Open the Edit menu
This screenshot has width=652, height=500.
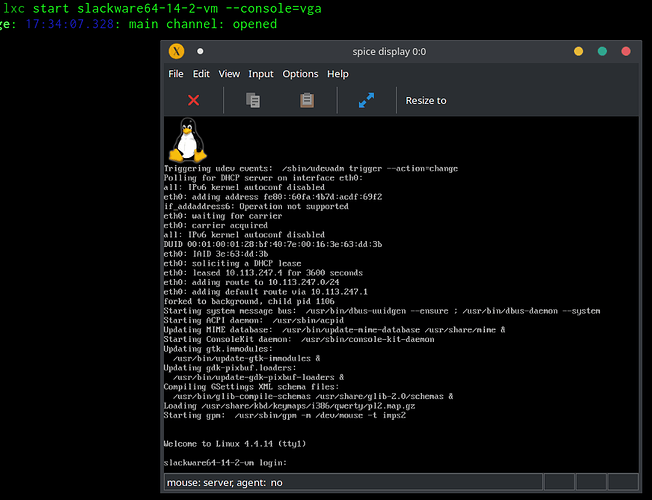click(201, 74)
